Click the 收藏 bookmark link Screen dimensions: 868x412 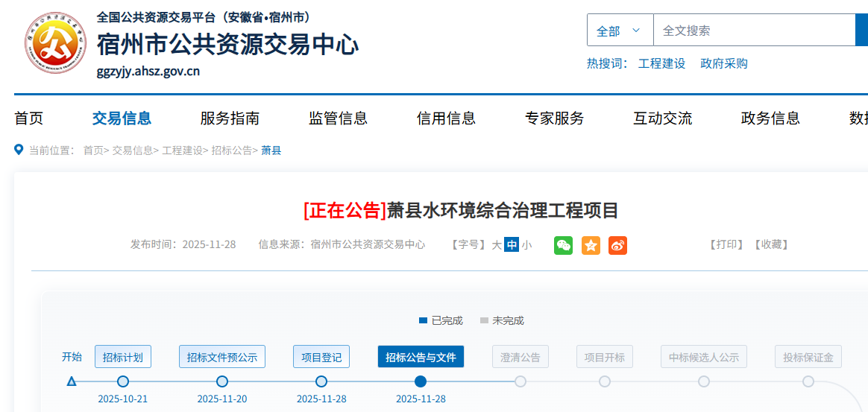tap(770, 244)
